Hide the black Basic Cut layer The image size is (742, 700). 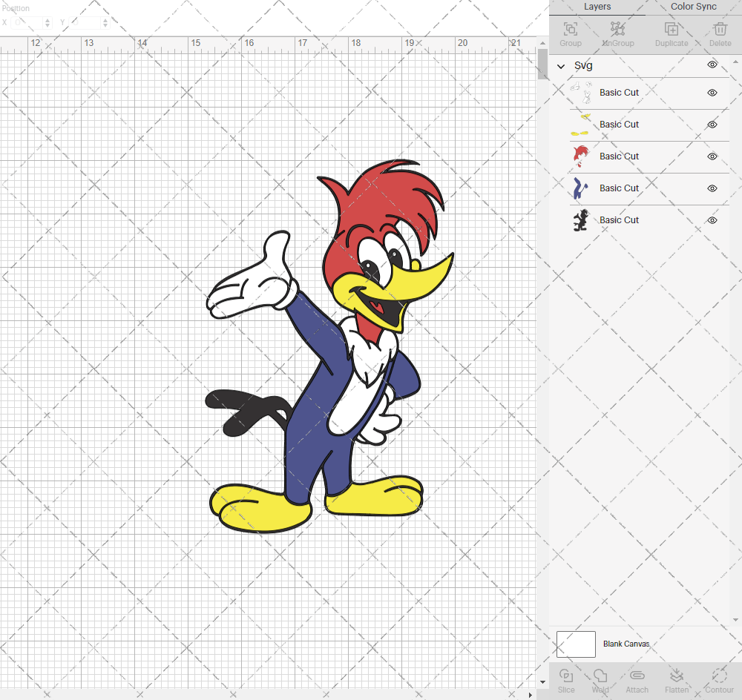(x=712, y=220)
